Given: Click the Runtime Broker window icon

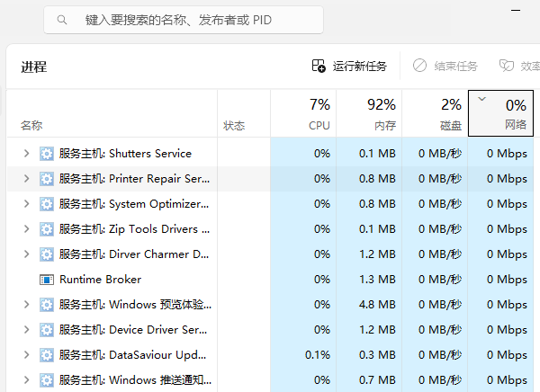Looking at the screenshot, I should point(47,280).
